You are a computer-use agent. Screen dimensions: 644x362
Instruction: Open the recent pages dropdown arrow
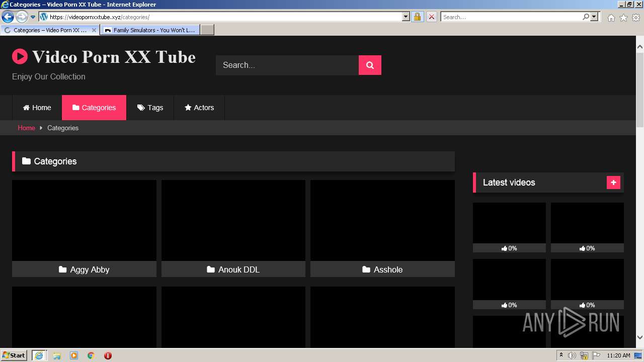click(x=33, y=17)
